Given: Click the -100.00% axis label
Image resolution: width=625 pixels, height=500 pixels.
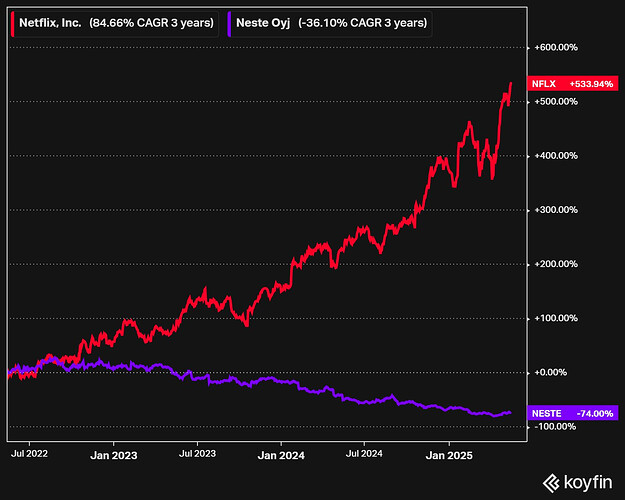Looking at the screenshot, I should (555, 427).
